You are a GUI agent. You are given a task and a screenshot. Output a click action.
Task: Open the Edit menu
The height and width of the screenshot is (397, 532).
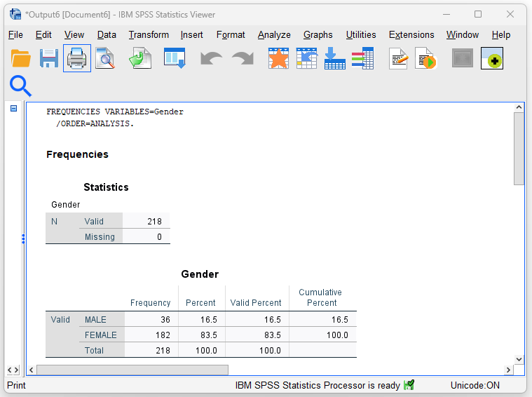(43, 34)
